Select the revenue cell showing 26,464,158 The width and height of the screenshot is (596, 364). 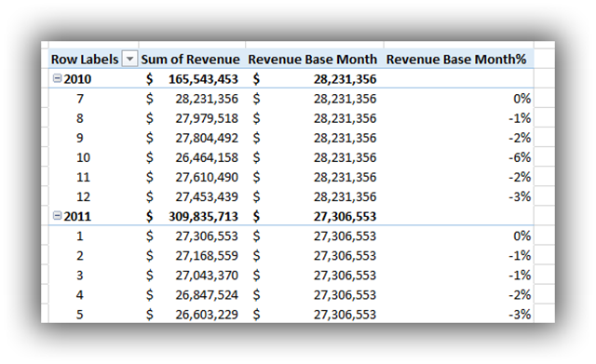193,157
